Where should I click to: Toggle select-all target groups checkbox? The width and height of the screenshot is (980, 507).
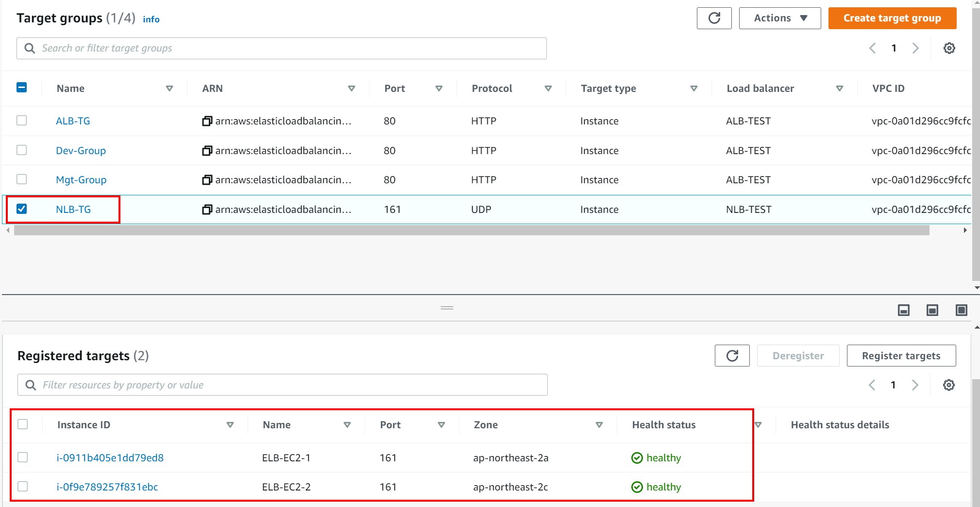[22, 87]
